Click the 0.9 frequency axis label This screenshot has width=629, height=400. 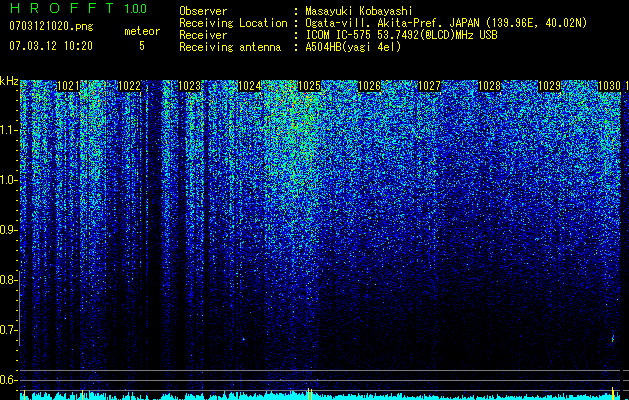8,230
